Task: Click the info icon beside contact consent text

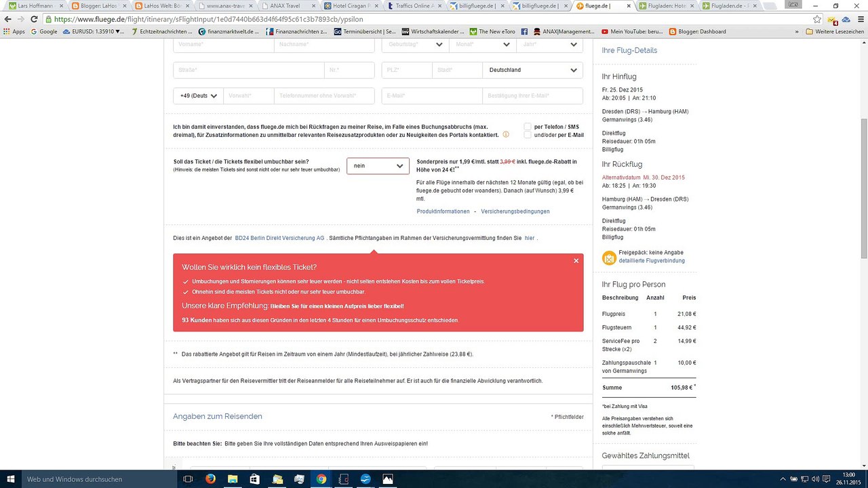Action: coord(506,134)
